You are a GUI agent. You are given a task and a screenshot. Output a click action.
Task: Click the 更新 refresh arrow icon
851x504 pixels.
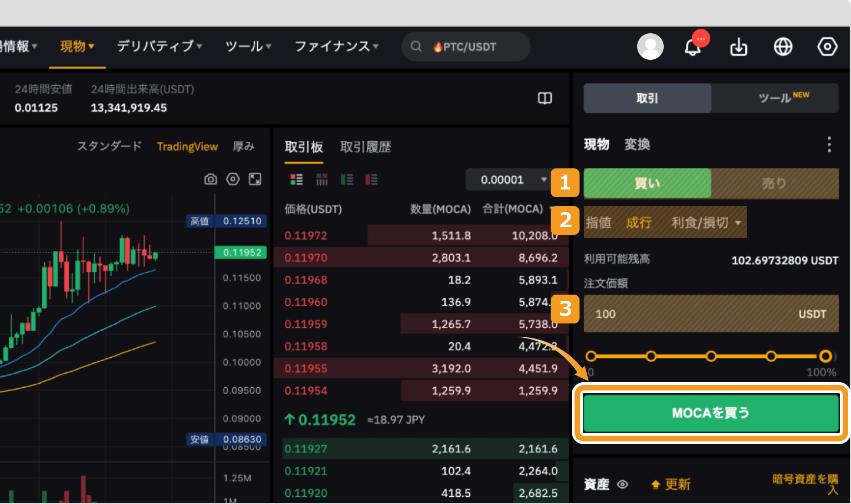[x=656, y=485]
